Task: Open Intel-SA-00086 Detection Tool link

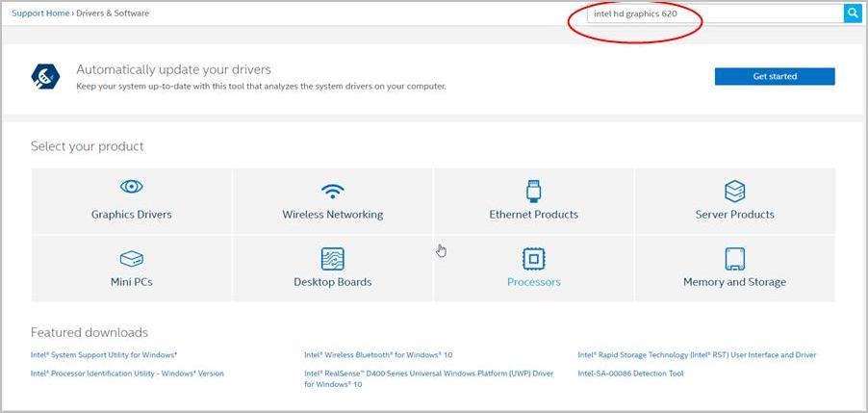Action: [x=630, y=374]
